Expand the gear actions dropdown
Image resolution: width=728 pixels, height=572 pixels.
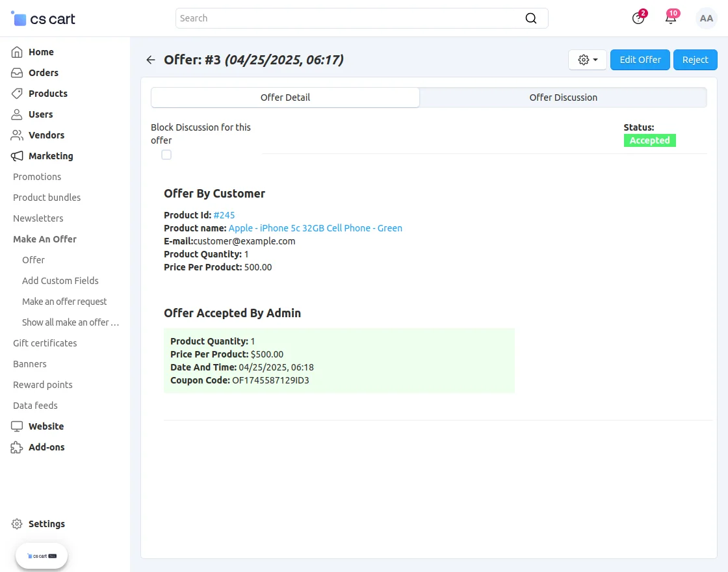587,60
